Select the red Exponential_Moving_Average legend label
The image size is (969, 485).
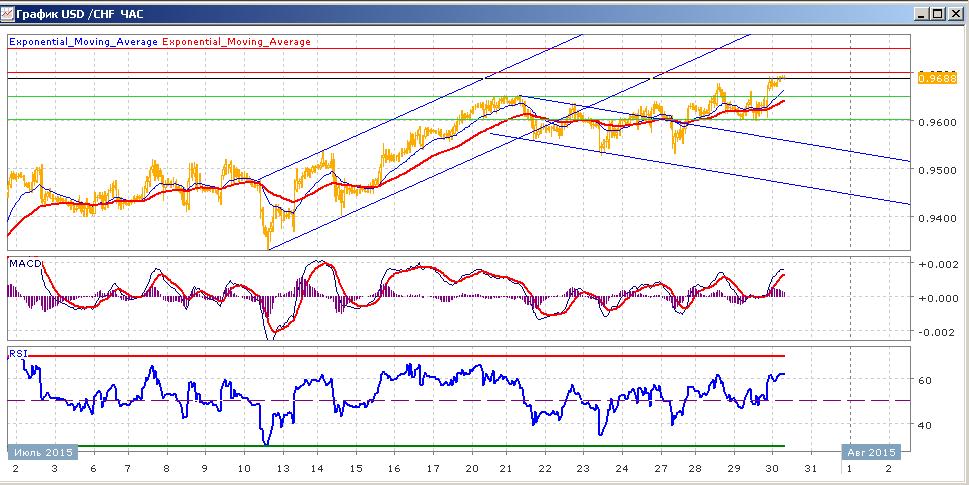tap(236, 42)
